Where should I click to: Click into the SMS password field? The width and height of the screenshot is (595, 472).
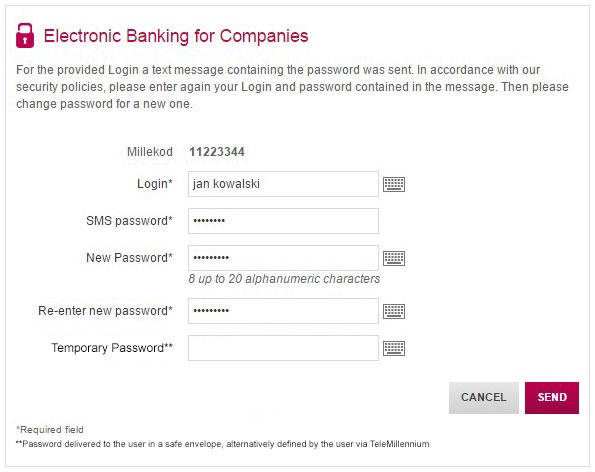tap(283, 221)
